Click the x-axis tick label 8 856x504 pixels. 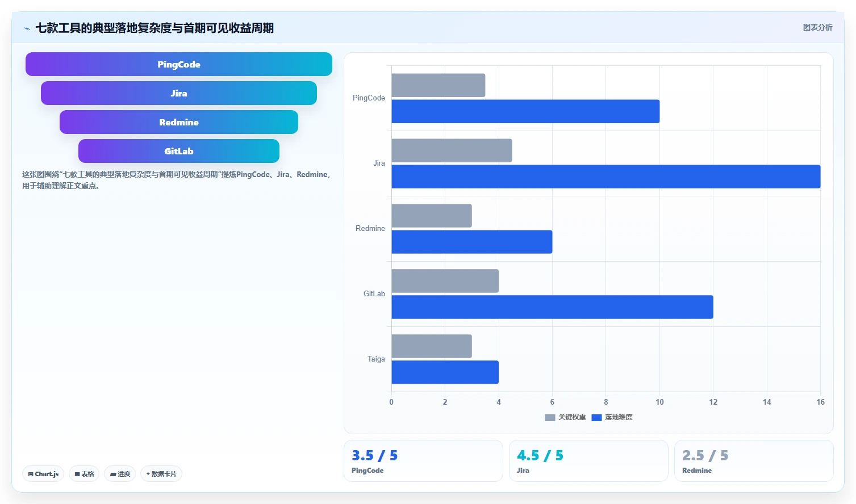coord(606,402)
